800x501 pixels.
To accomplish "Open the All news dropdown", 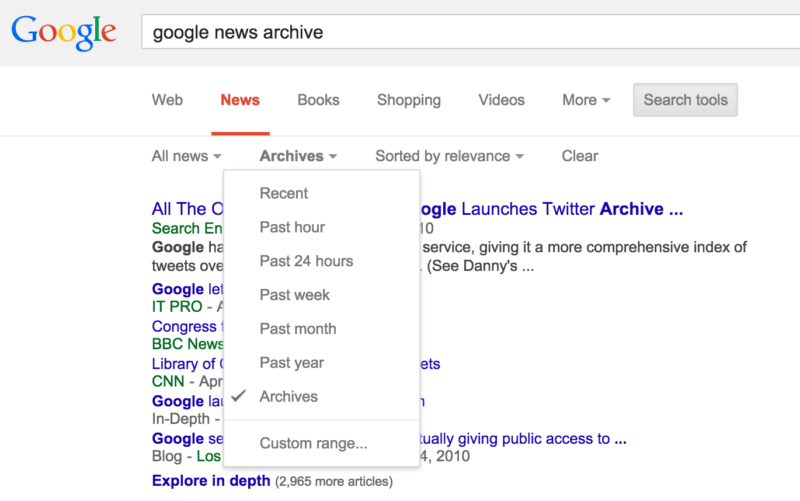I will [186, 156].
